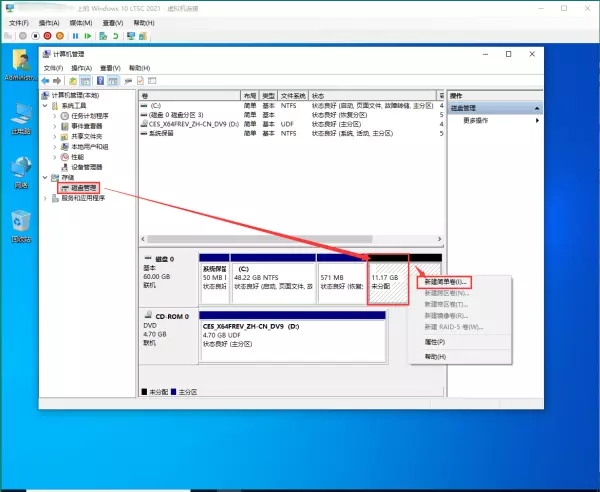The height and width of the screenshot is (492, 600).
Task: Open the VM window 文件(F) menu
Action: (x=19, y=23)
